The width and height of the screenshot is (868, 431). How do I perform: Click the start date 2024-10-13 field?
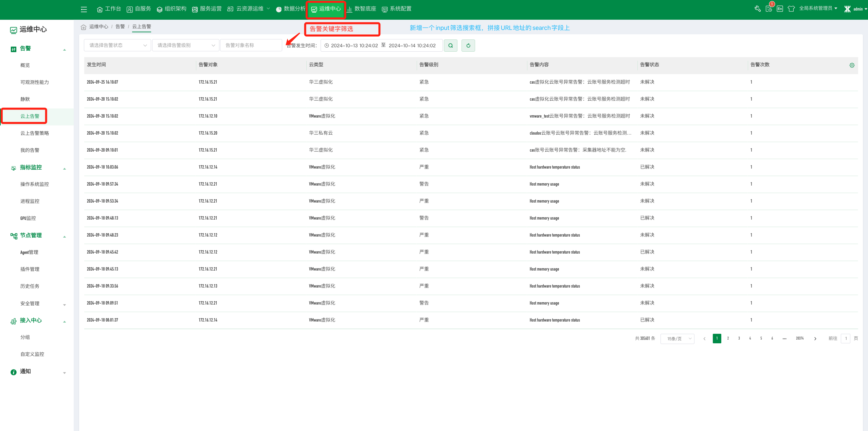point(354,46)
